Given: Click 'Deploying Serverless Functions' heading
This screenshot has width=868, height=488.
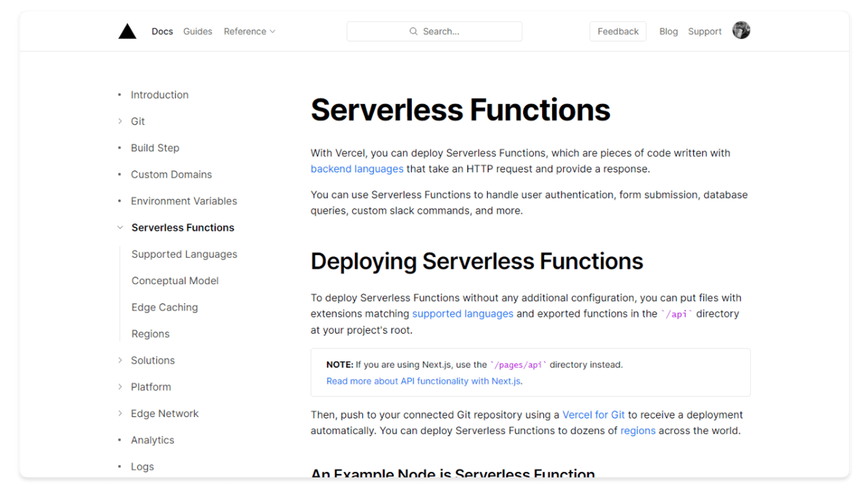Looking at the screenshot, I should click(x=477, y=261).
